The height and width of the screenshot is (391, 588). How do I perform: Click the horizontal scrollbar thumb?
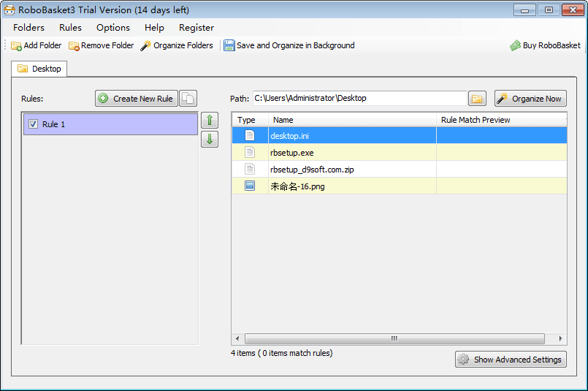click(394, 338)
